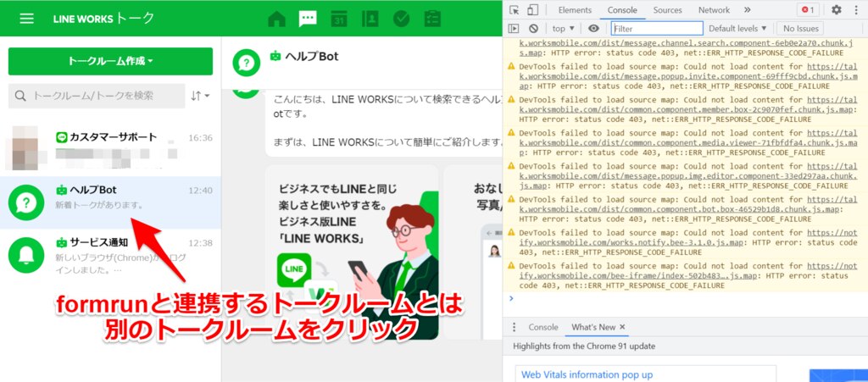Focus the トークルーム/トークを検索 search field
Screen dimensions: 868x382
[x=97, y=97]
